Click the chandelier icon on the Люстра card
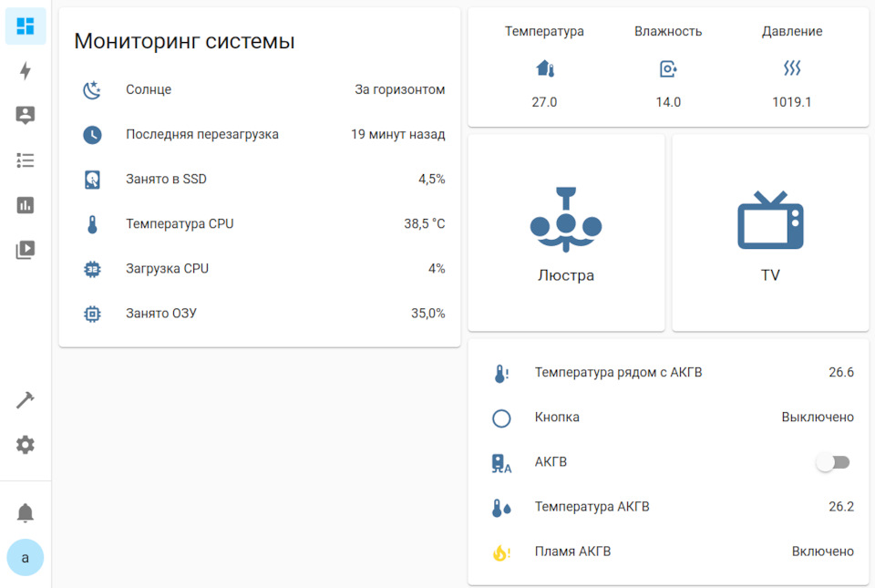 click(566, 219)
